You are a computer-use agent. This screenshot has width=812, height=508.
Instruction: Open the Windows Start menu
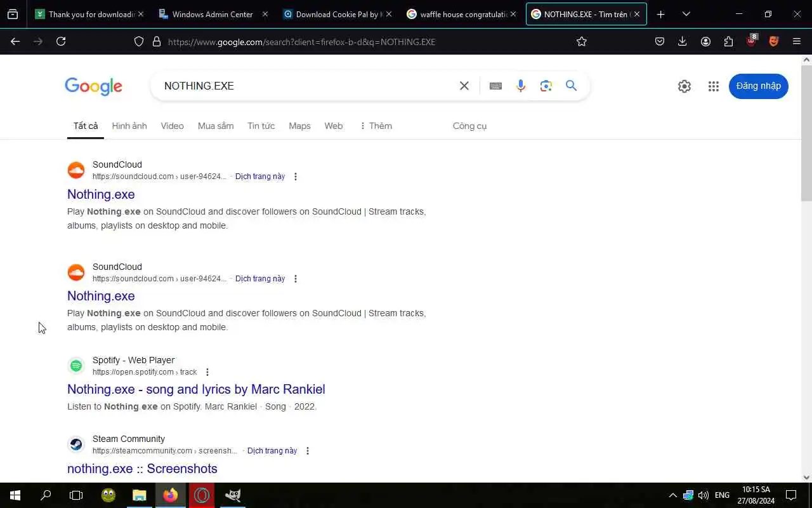[x=15, y=495]
